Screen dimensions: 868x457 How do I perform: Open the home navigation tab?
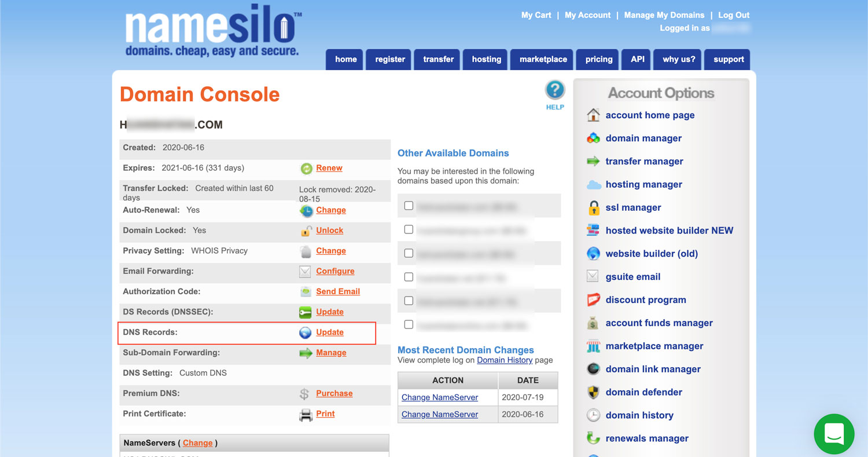coord(345,59)
